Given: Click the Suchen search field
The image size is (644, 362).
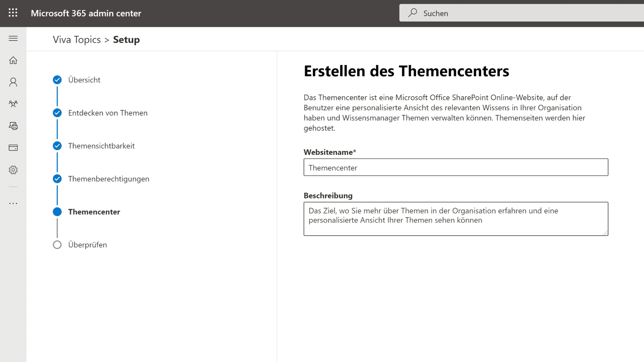Looking at the screenshot, I should coord(521,13).
